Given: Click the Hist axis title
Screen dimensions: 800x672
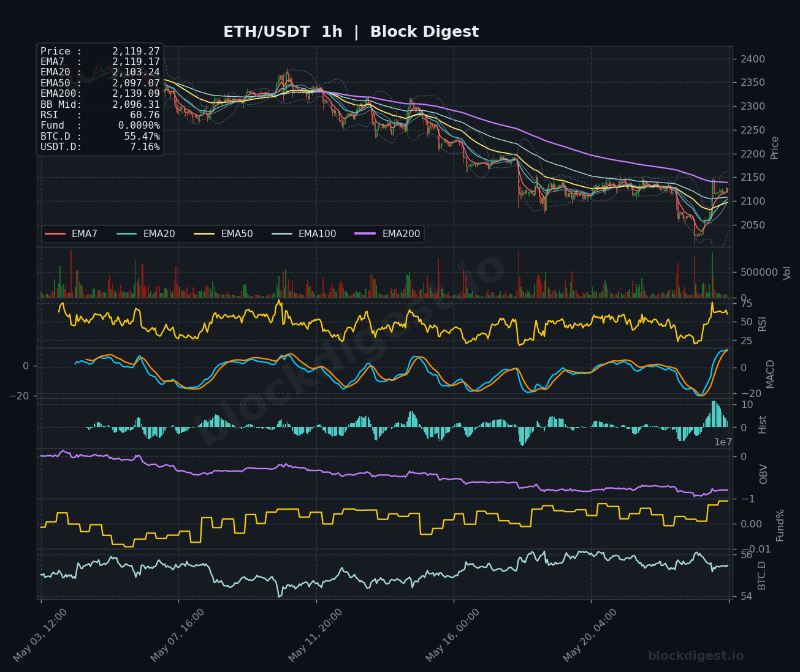Looking at the screenshot, I should click(763, 425).
